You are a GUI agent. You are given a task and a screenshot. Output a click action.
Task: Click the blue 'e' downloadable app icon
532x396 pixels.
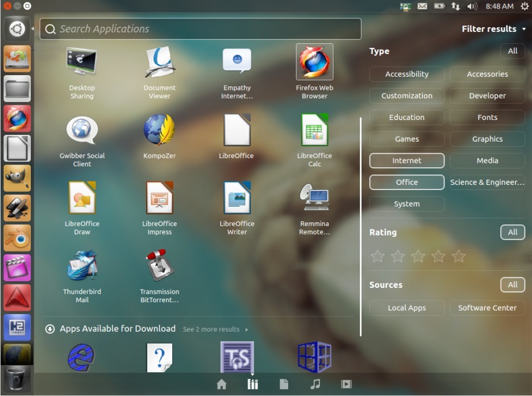coord(81,357)
